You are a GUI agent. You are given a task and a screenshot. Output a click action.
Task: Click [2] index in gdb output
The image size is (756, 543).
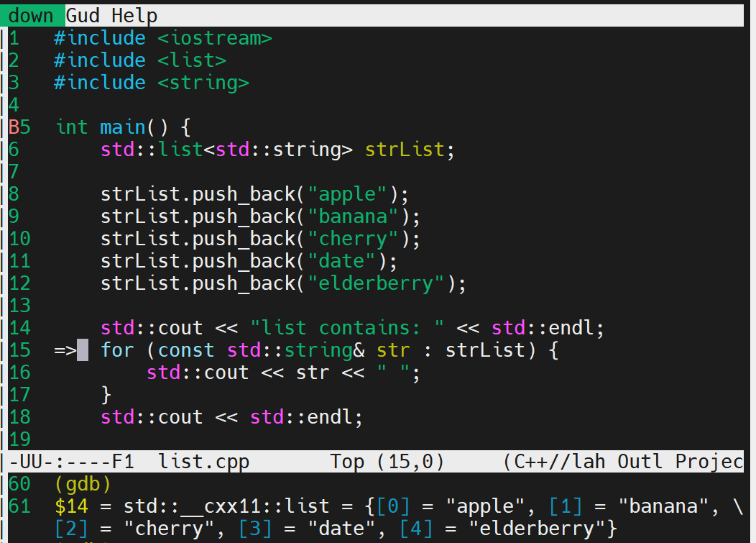pyautogui.click(x=71, y=529)
